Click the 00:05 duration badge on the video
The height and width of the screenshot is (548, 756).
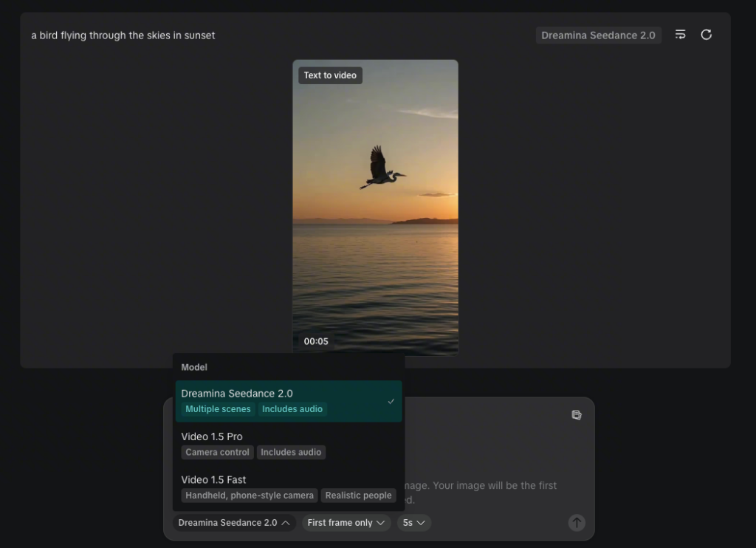(316, 341)
